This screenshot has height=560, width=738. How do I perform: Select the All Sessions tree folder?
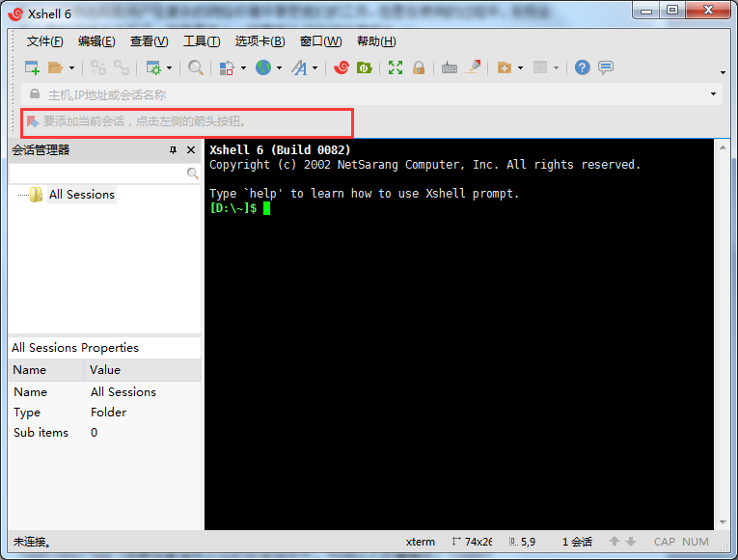[82, 195]
